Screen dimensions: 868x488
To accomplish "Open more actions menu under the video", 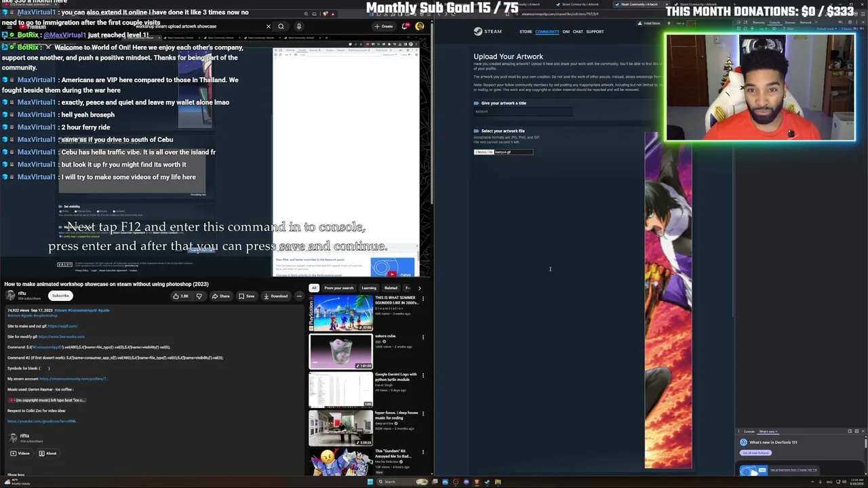I will tap(299, 296).
